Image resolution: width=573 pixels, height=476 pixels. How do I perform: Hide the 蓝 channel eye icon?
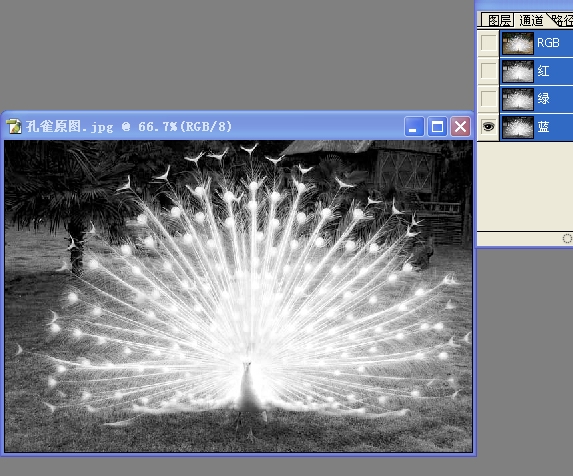point(489,127)
